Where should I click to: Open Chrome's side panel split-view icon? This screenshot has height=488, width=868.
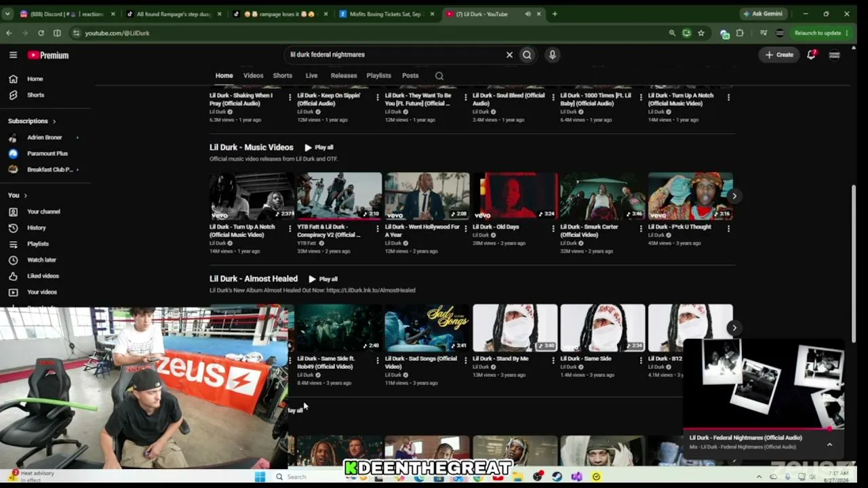point(57,33)
